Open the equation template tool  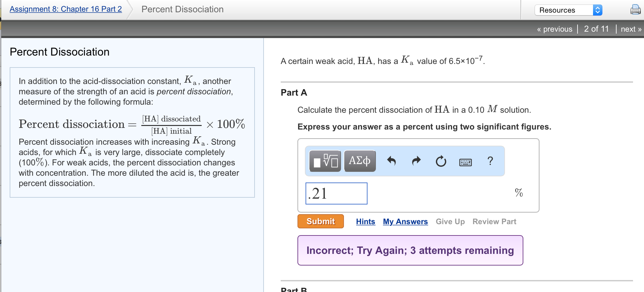click(x=324, y=161)
